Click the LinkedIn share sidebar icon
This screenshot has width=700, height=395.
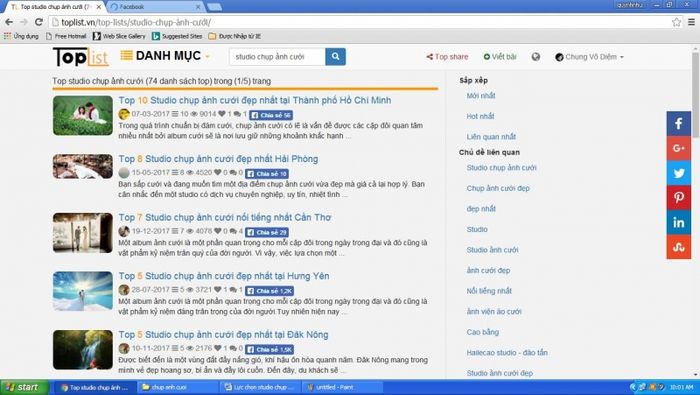pyautogui.click(x=679, y=222)
